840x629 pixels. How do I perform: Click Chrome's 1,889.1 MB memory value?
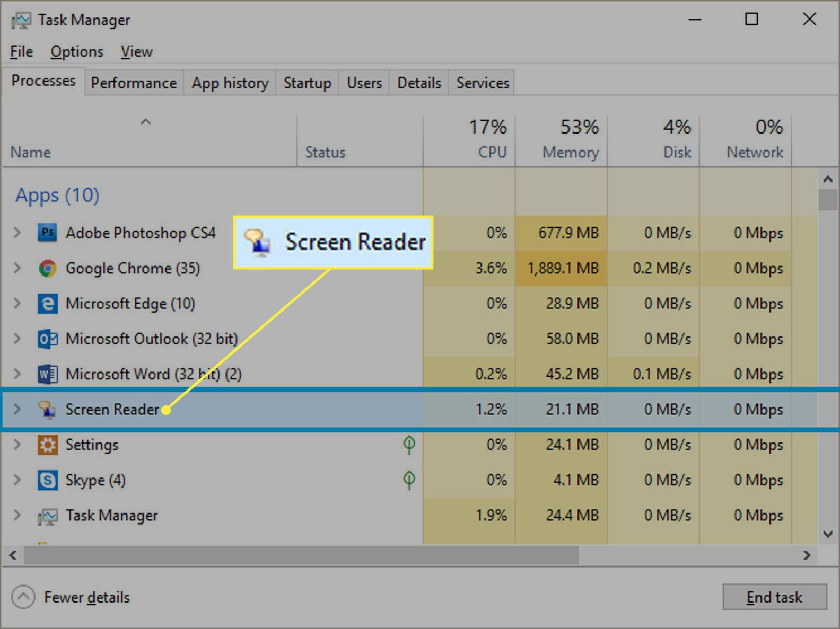coord(563,268)
